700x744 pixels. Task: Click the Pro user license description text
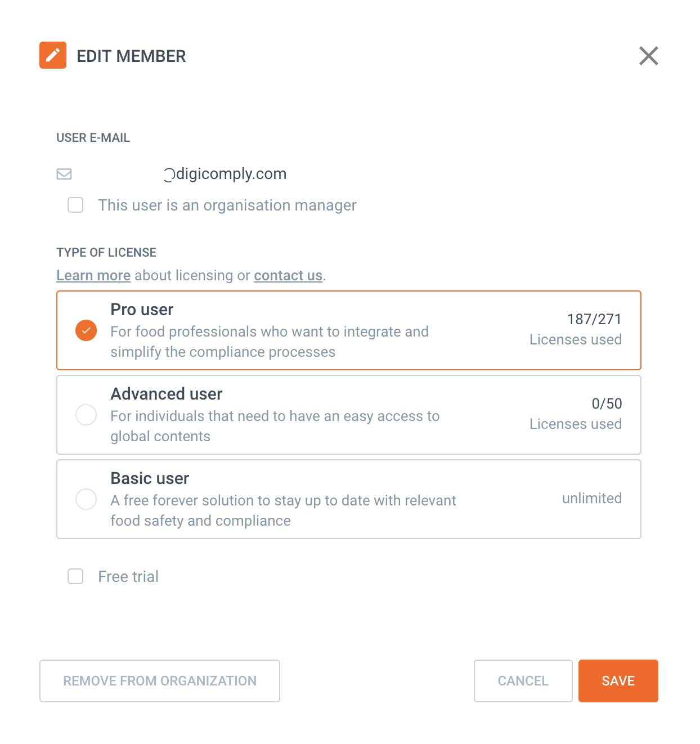point(269,342)
